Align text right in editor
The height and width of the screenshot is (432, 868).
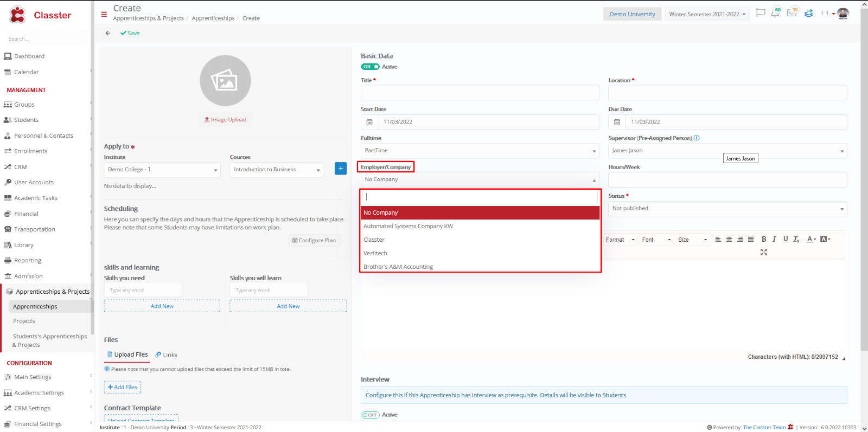click(740, 240)
